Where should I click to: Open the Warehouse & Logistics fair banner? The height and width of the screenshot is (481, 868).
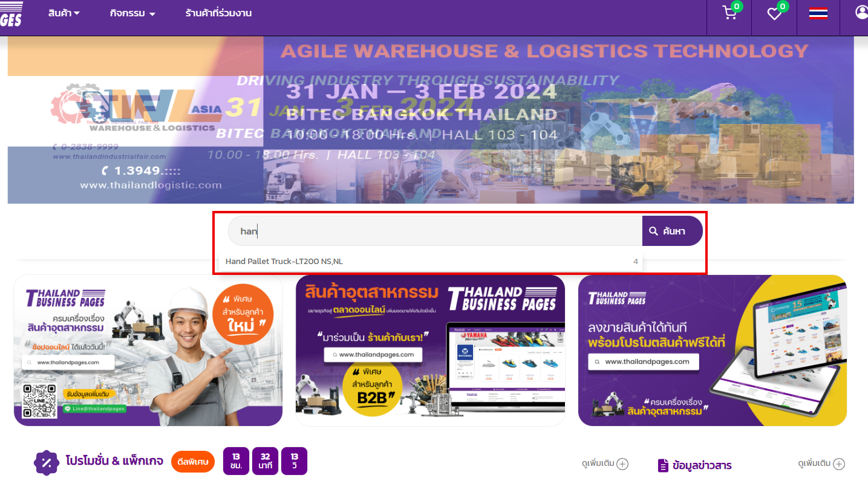431,120
